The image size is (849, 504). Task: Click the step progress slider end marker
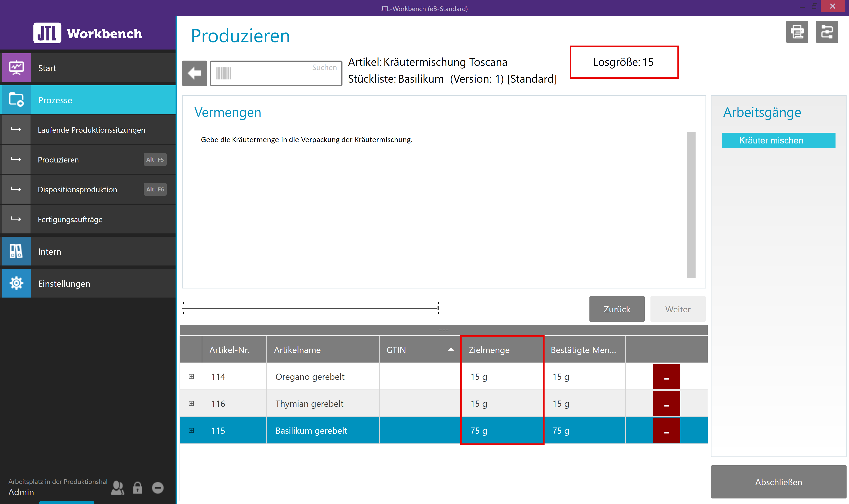tap(438, 308)
